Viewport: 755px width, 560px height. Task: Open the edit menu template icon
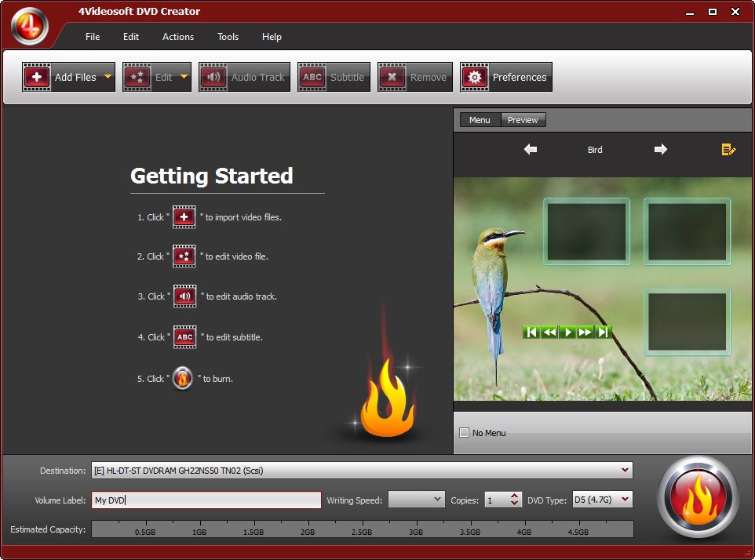728,150
